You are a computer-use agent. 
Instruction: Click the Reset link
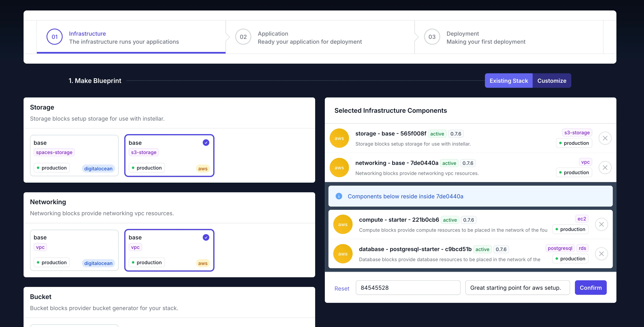coord(342,289)
